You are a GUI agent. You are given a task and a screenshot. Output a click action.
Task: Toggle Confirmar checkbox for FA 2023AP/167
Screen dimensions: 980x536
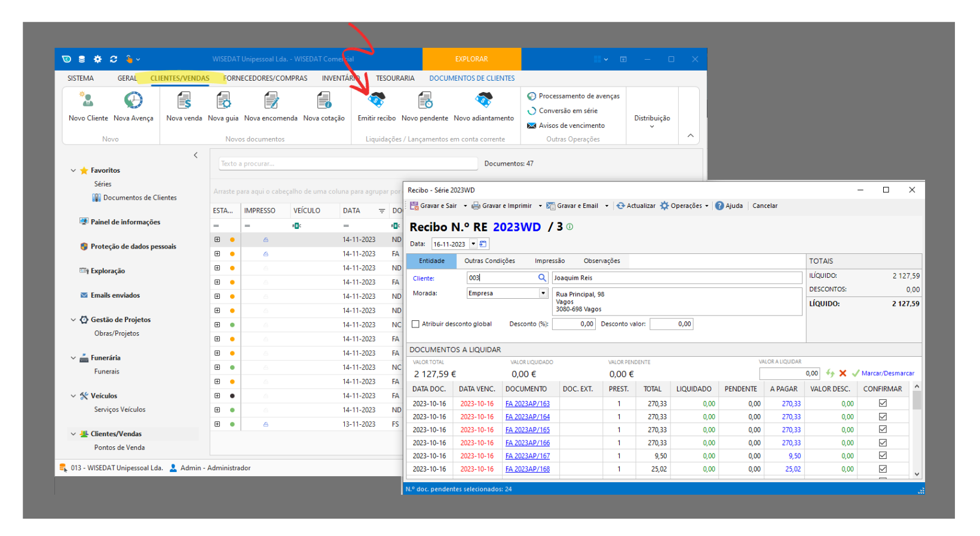tap(883, 456)
